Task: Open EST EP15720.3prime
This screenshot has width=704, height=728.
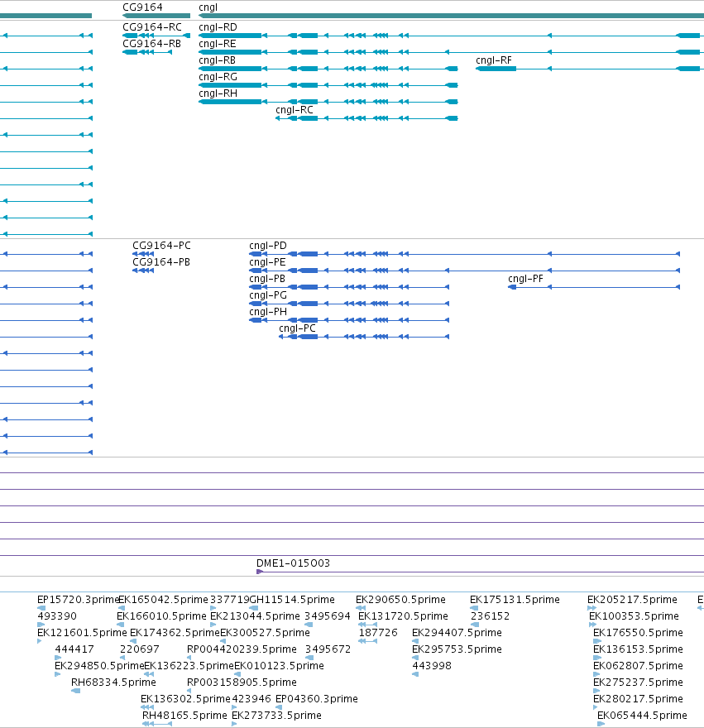Action: [78, 600]
